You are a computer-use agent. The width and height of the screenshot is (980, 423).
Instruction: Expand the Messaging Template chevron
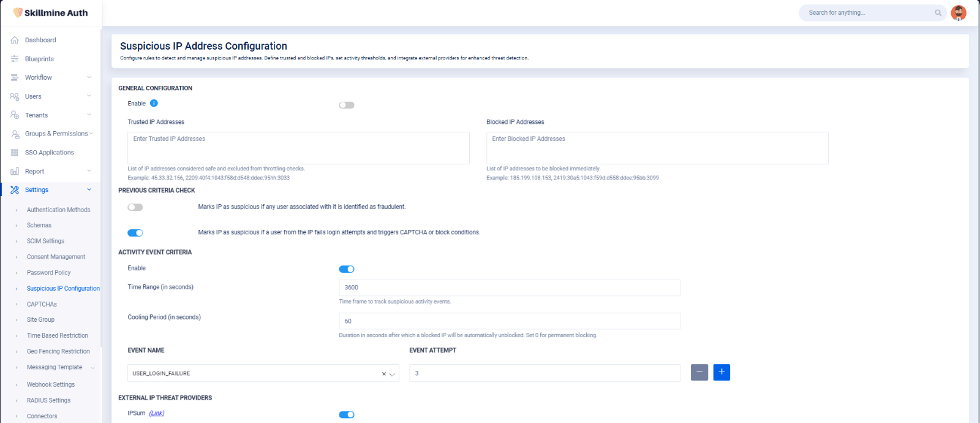coord(92,368)
